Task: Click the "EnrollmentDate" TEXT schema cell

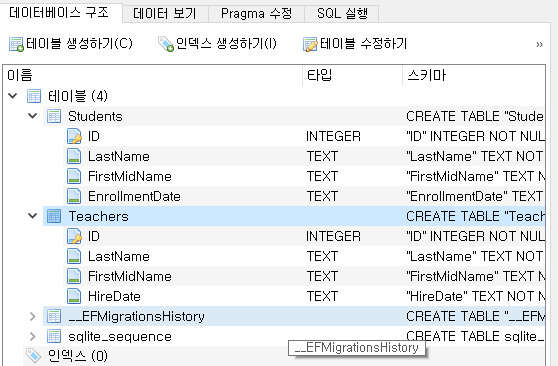Action: [x=475, y=197]
